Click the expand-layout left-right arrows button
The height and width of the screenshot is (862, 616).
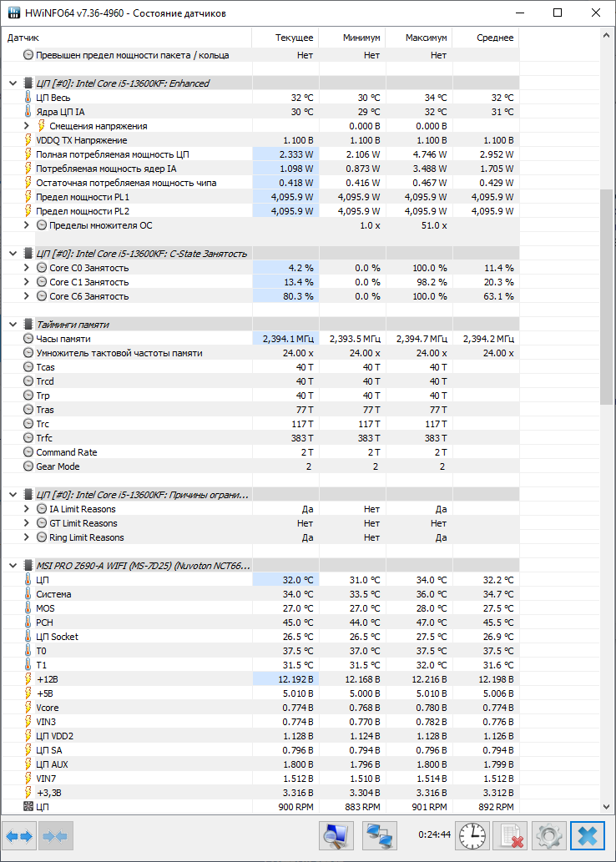[x=20, y=836]
